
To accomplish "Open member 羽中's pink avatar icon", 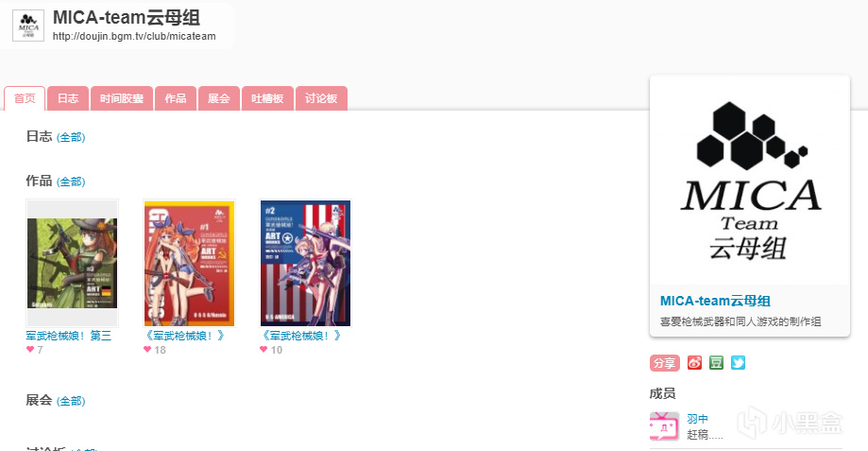I will (x=664, y=426).
